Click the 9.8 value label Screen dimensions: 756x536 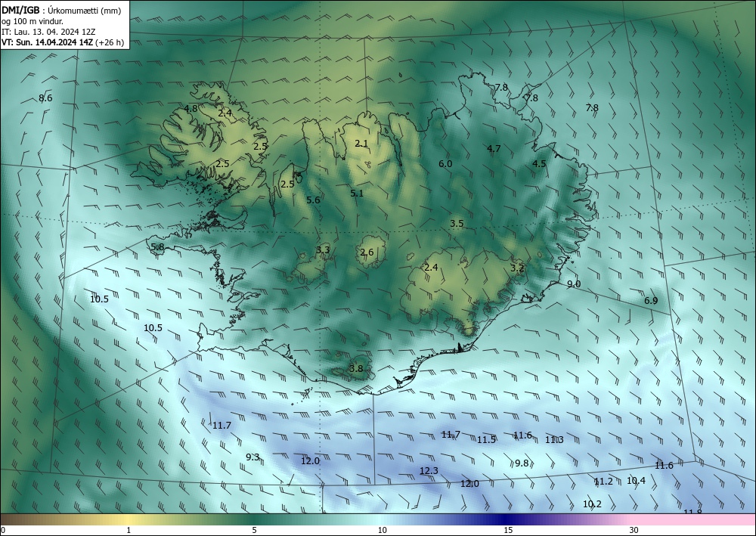click(522, 463)
